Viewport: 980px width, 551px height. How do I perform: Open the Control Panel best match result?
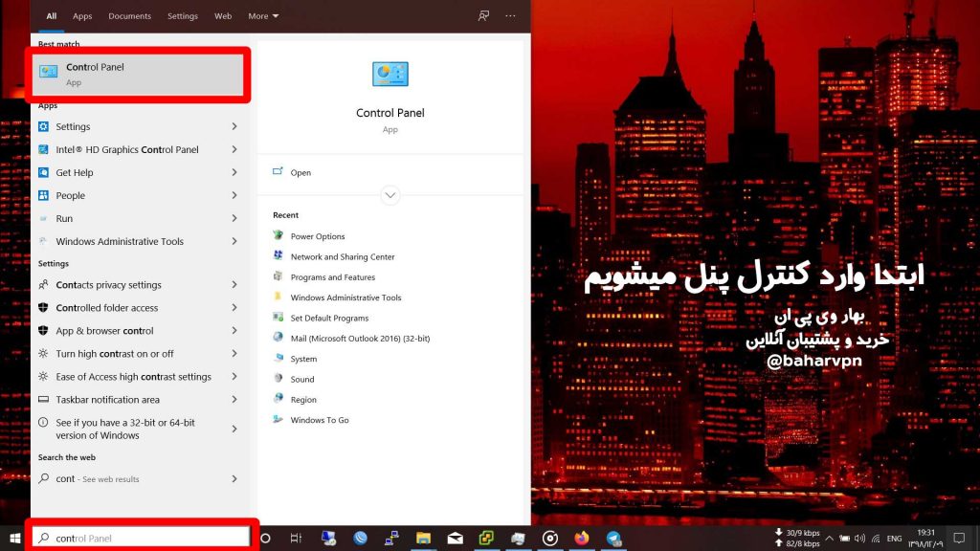(140, 74)
